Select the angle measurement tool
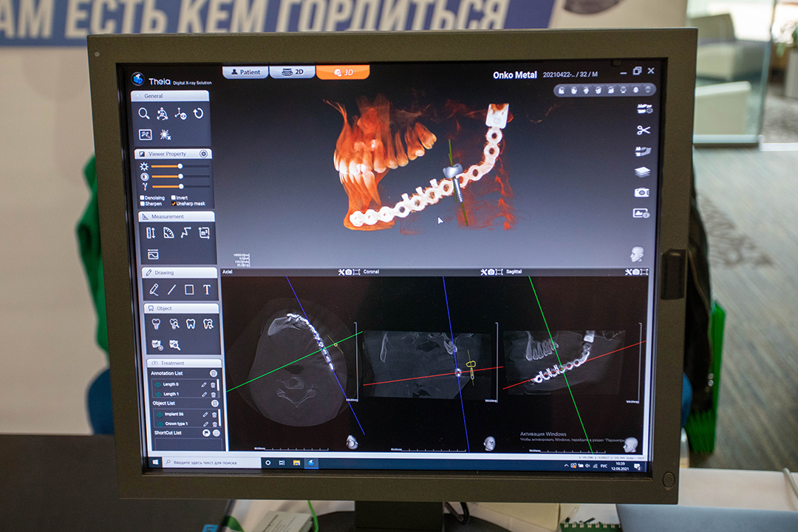Image resolution: width=798 pixels, height=532 pixels. (x=168, y=233)
